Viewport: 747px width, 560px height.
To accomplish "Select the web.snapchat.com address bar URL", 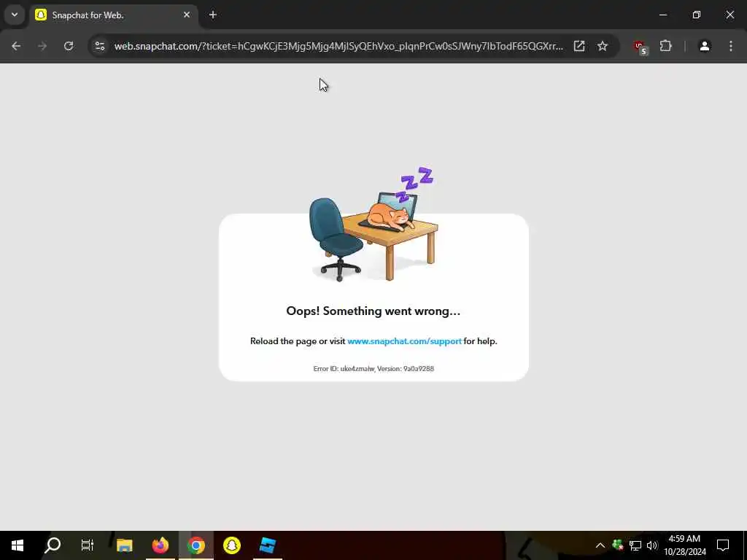I will [x=338, y=46].
